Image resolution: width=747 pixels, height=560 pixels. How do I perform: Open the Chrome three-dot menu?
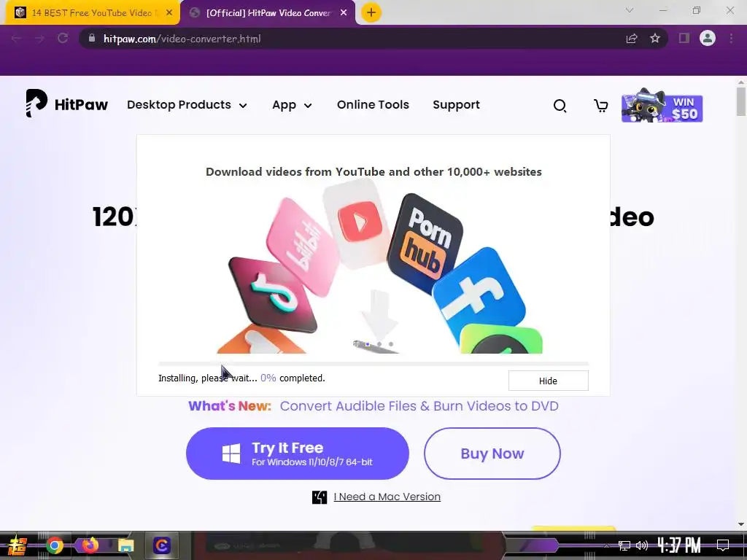pyautogui.click(x=731, y=38)
